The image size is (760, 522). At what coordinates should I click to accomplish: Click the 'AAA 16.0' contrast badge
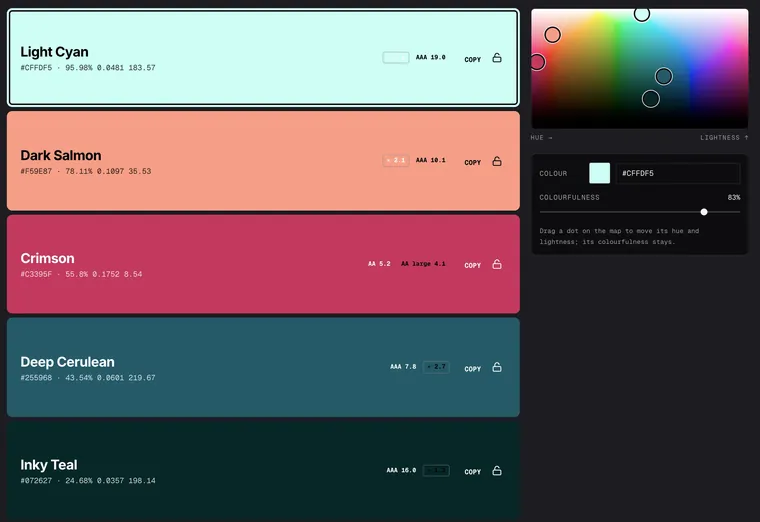pos(401,470)
